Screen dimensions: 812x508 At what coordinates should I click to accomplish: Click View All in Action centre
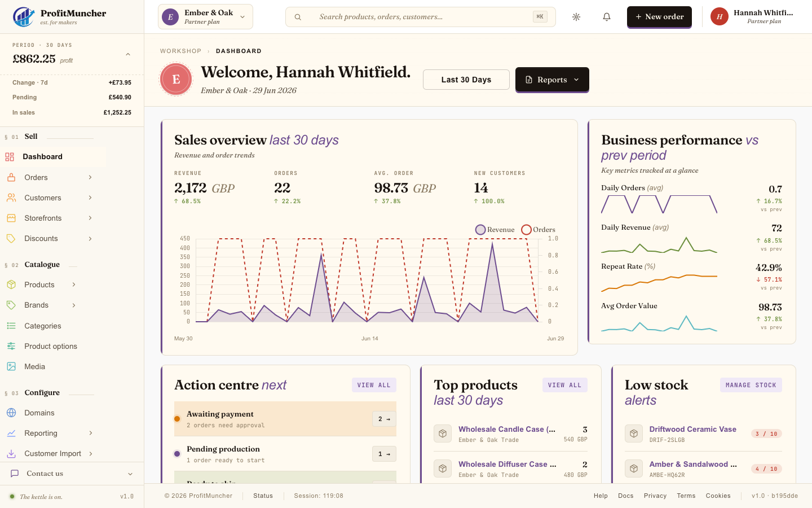[374, 385]
